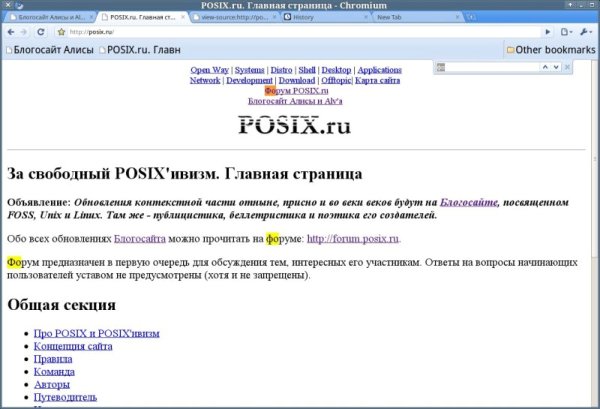Switch to the Блогосайт Алисы и Al tab
Viewport: 600px width, 409px height.
(52, 17)
